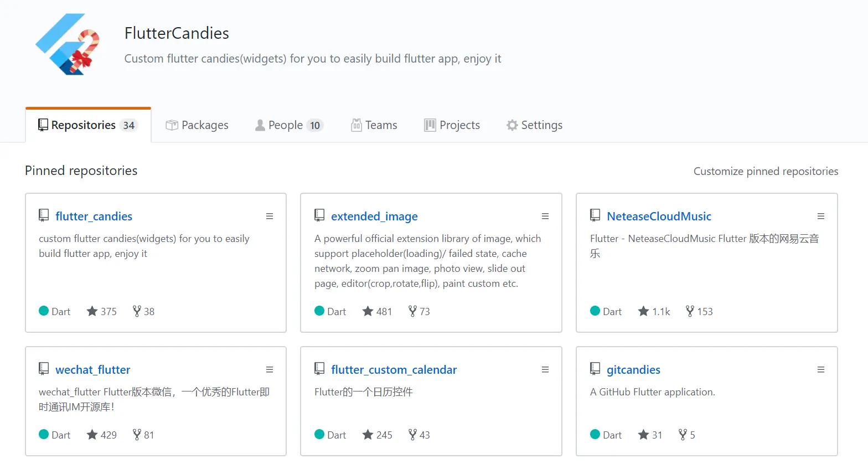
Task: Open organization Settings tab
Action: pyautogui.click(x=534, y=125)
